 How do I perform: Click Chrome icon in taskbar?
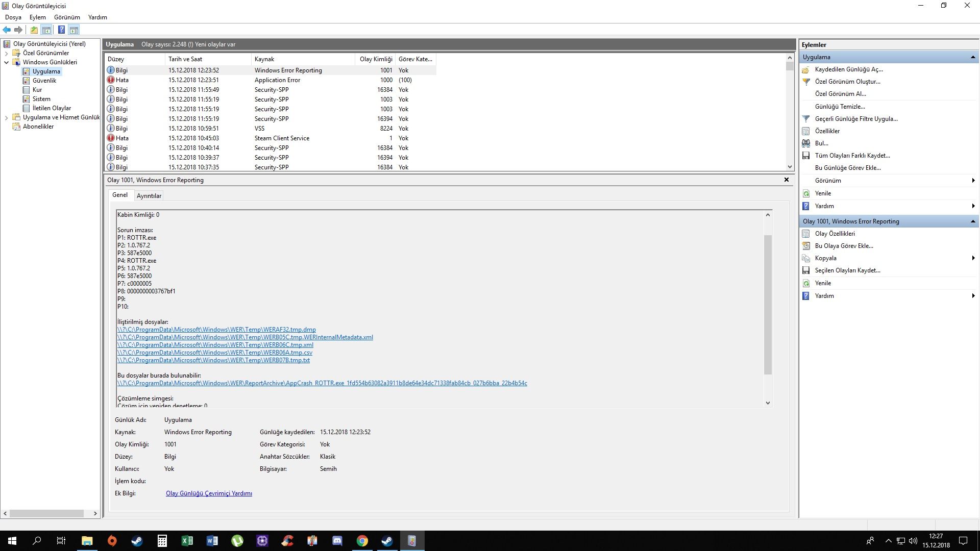point(362,541)
